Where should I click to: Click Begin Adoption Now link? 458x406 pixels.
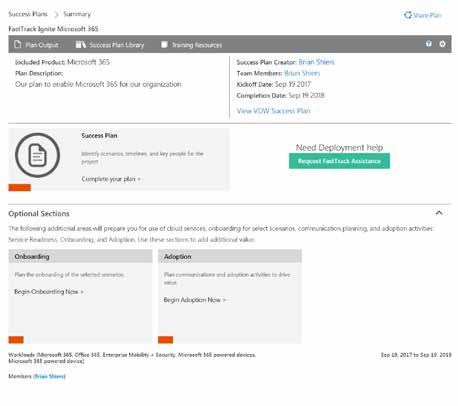pos(195,300)
